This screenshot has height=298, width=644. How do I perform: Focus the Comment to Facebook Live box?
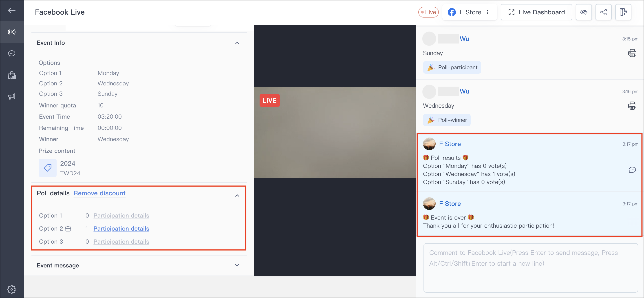click(531, 268)
